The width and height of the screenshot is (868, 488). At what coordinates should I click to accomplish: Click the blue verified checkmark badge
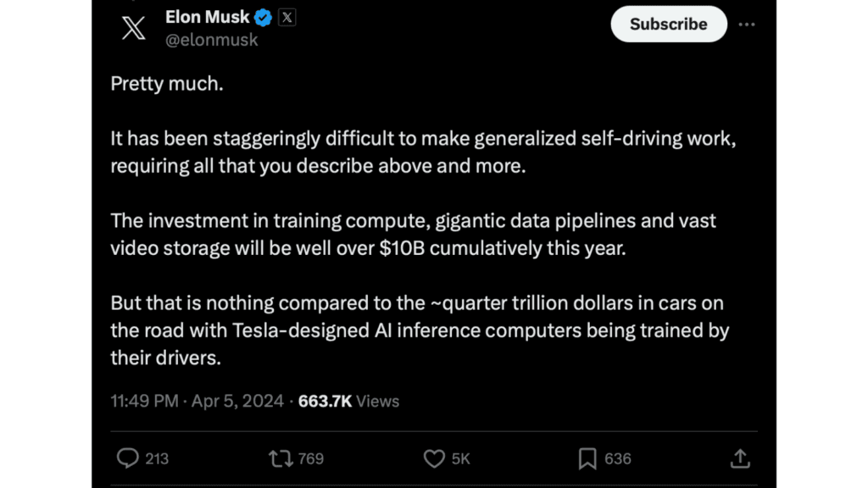click(264, 17)
